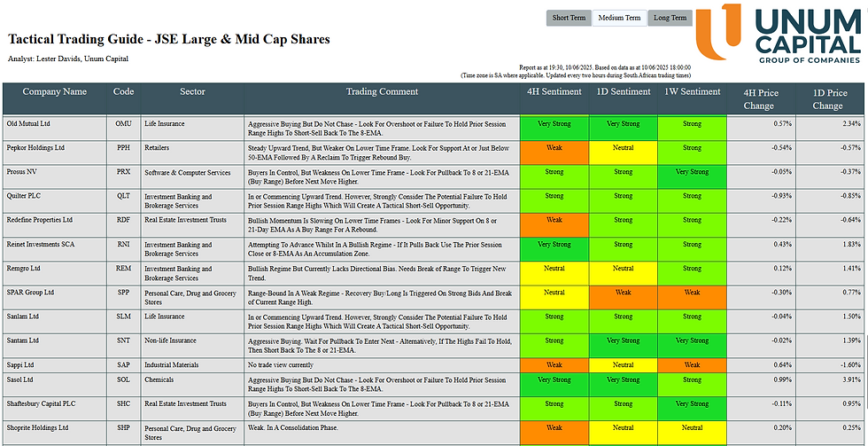The height and width of the screenshot is (446, 868).
Task: Select SPAR Group Ltd name
Action: [x=30, y=293]
